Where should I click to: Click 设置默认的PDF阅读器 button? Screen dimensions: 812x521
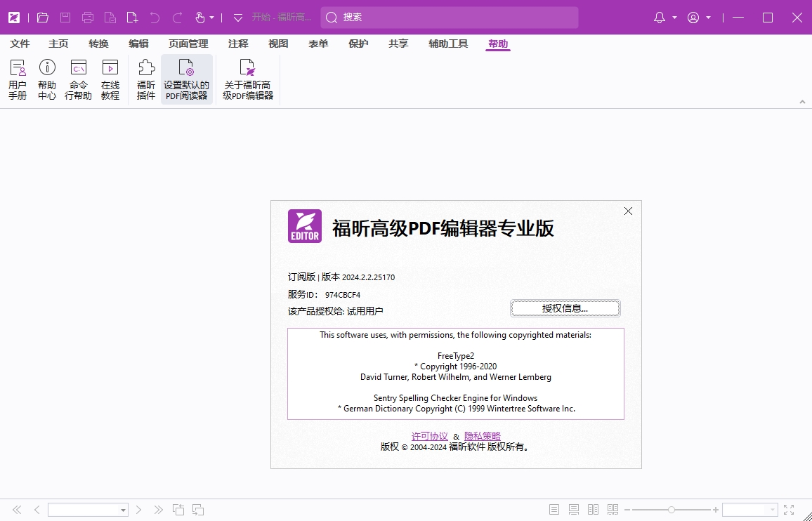point(186,80)
